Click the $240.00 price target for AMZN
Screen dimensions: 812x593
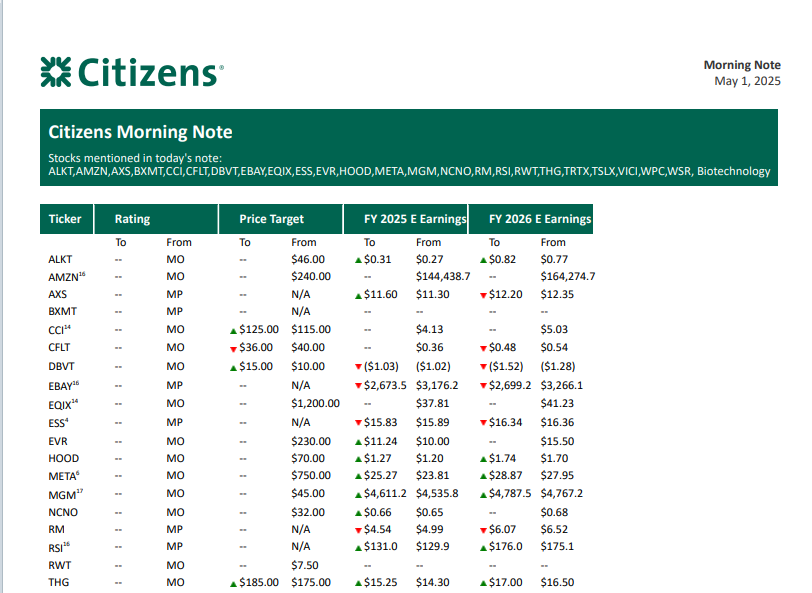(311, 277)
